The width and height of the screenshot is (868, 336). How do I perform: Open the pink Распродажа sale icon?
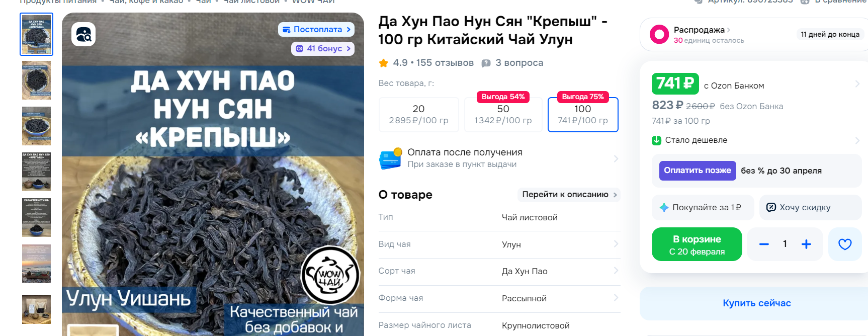(659, 34)
